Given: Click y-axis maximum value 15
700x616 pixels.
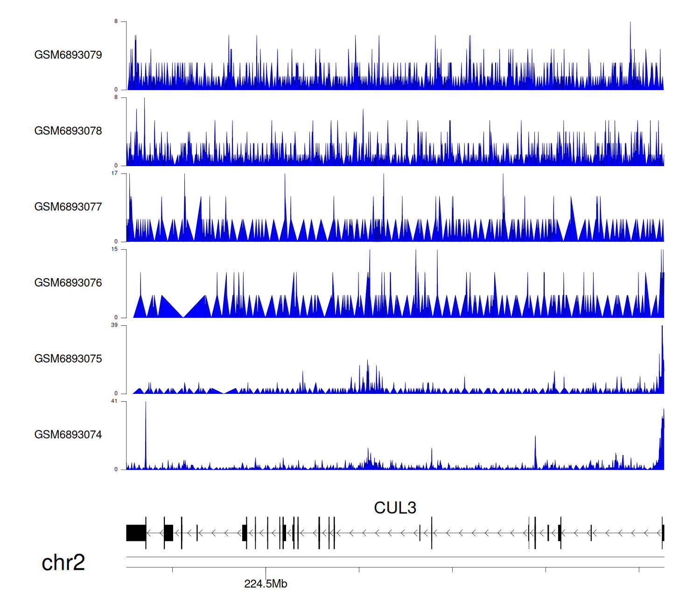Looking at the screenshot, I should click(114, 249).
